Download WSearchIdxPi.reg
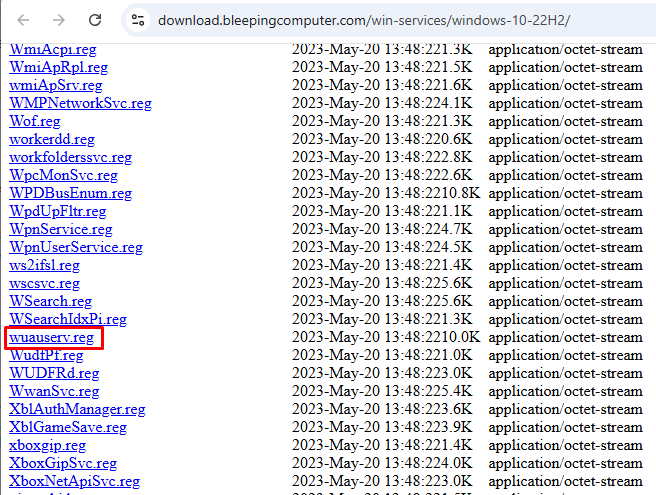The image size is (656, 495). coord(68,319)
